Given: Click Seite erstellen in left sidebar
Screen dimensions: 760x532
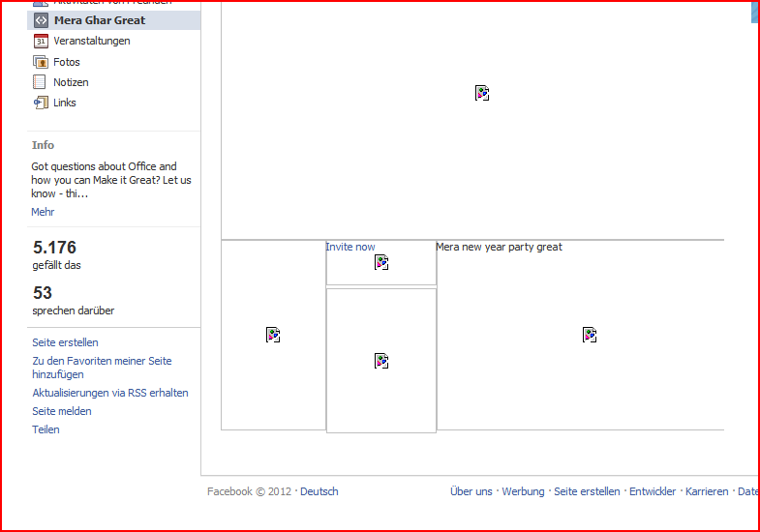Looking at the screenshot, I should [65, 342].
